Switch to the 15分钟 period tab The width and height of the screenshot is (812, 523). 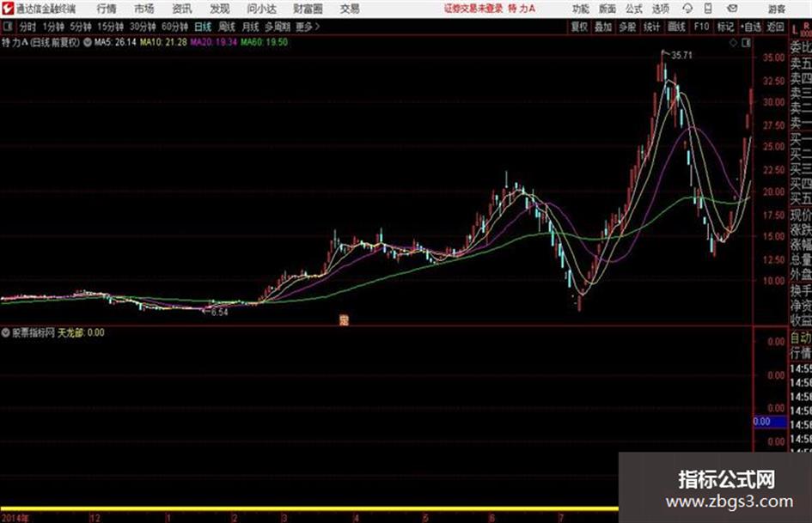(111, 27)
